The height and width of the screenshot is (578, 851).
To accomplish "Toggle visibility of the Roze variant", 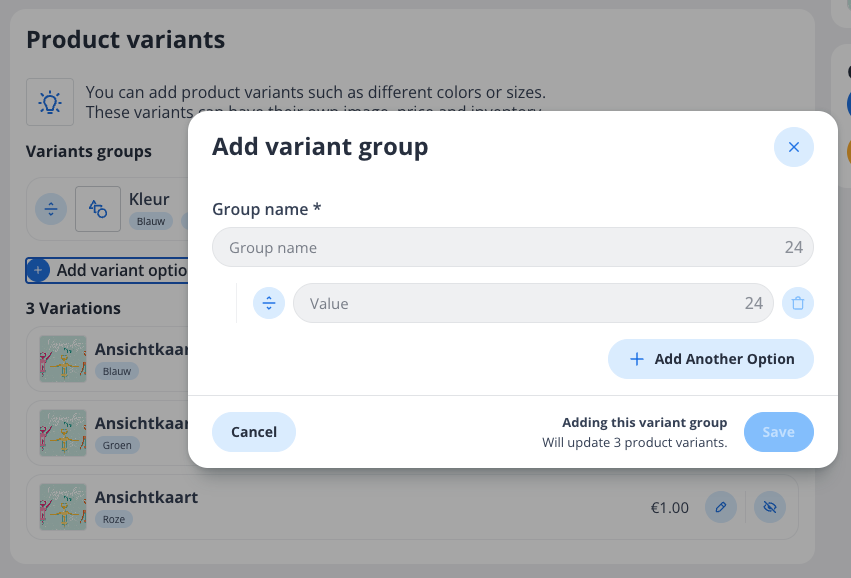I will click(769, 507).
